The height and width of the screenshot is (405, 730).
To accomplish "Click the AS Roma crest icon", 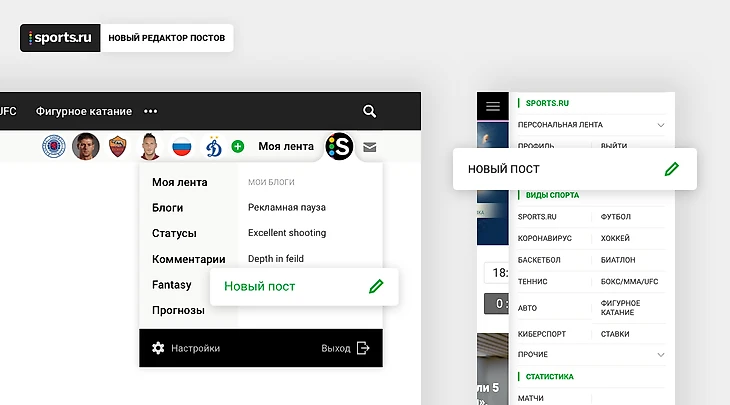I will click(117, 147).
